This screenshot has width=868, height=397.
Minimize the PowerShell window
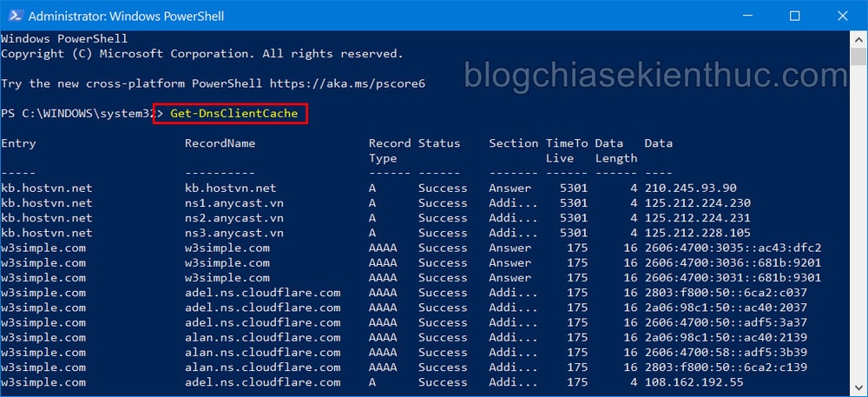tap(745, 16)
